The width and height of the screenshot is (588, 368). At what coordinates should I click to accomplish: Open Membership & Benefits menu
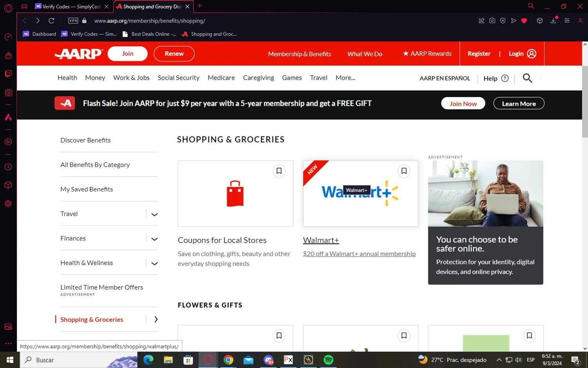pyautogui.click(x=299, y=54)
